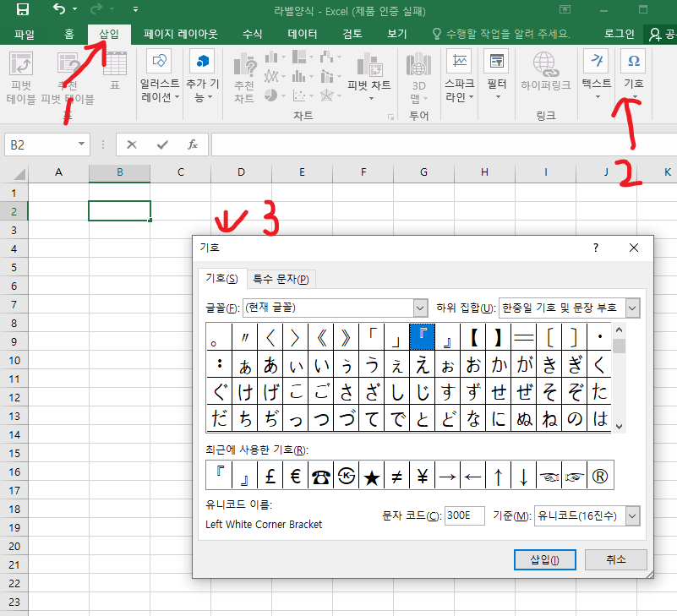The height and width of the screenshot is (616, 677).
Task: Switch to the 검토 tab
Action: coord(352,34)
